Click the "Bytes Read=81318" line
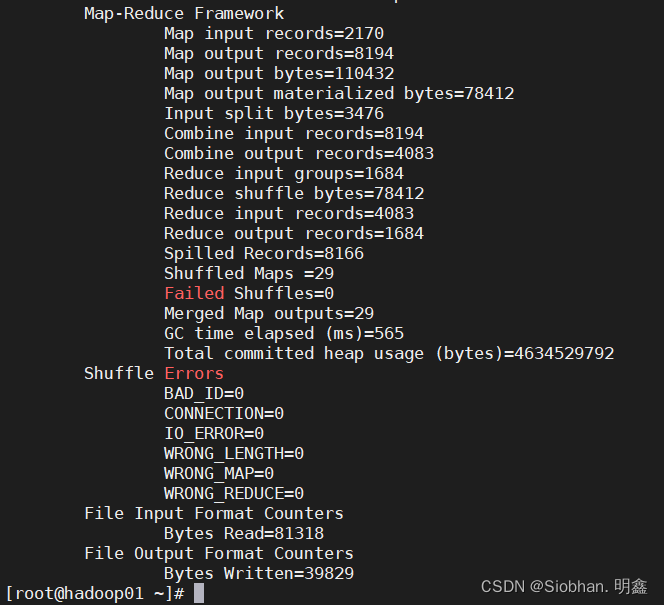Screen dimensions: 664x605 243,533
